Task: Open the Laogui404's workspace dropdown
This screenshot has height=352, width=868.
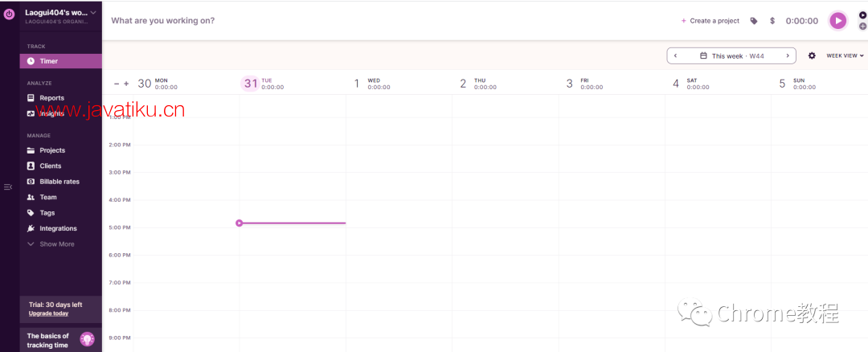Action: click(x=61, y=15)
